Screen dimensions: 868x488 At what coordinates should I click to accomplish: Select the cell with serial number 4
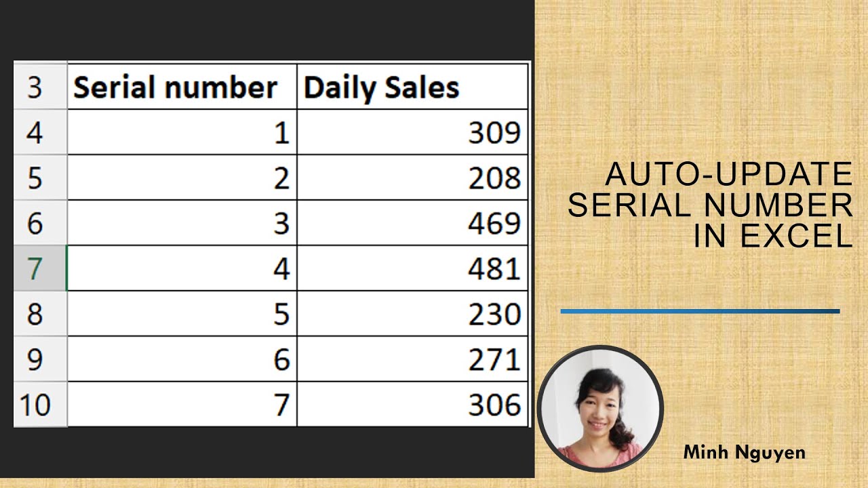click(x=182, y=268)
